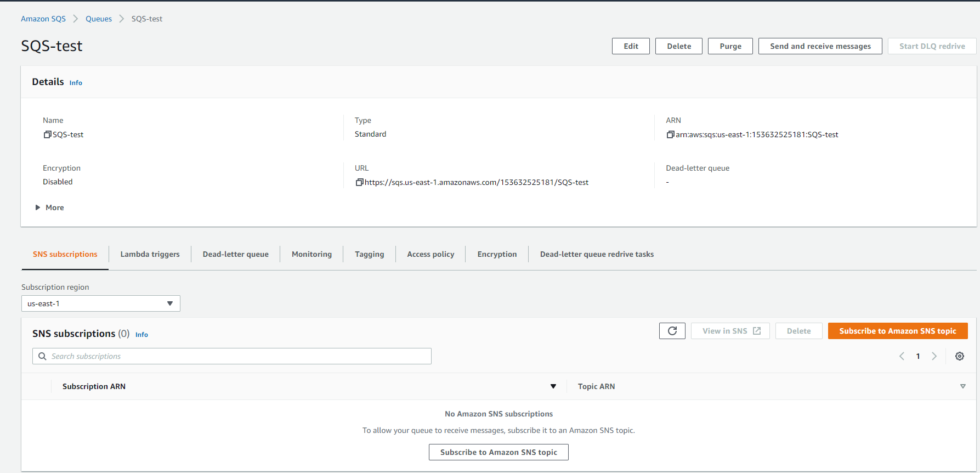Click the Encryption Disabled value

[58, 182]
